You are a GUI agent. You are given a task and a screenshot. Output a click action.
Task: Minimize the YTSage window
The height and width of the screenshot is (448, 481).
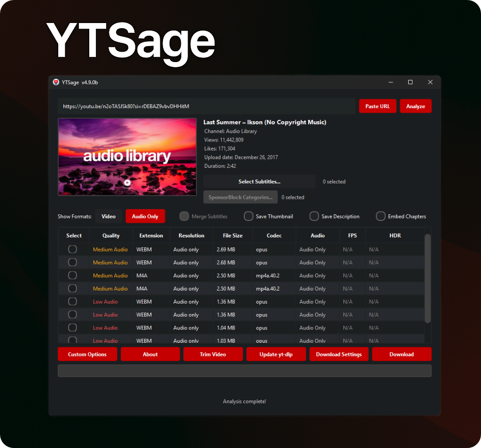pos(390,82)
